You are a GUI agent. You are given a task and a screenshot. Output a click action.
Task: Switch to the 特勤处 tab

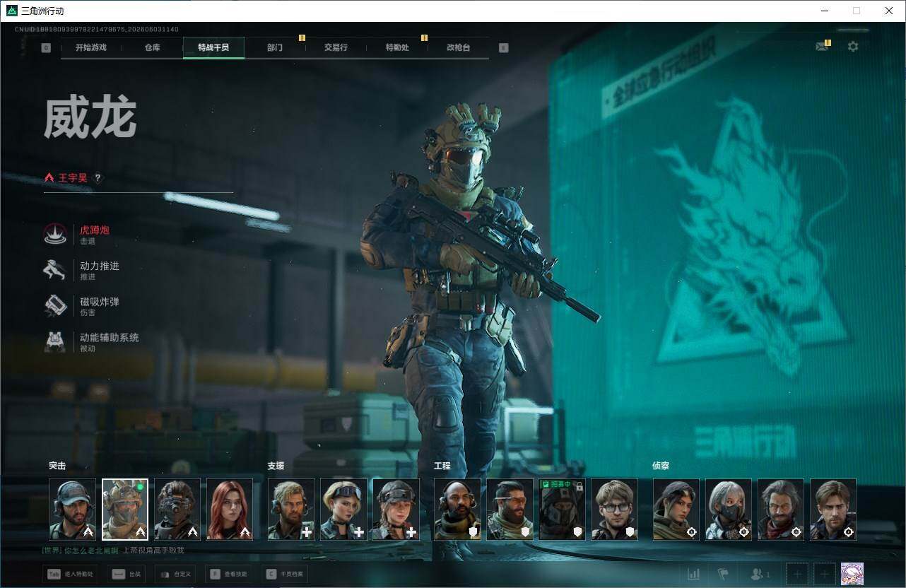tap(397, 48)
